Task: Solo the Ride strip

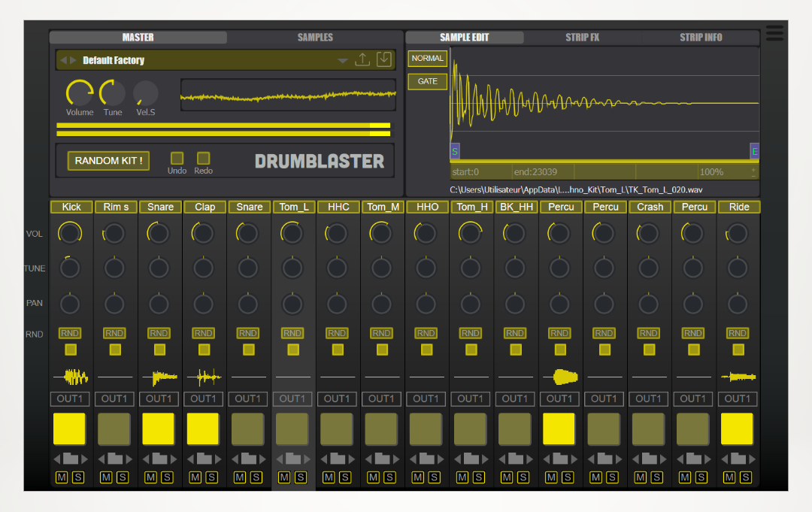Action: point(746,477)
